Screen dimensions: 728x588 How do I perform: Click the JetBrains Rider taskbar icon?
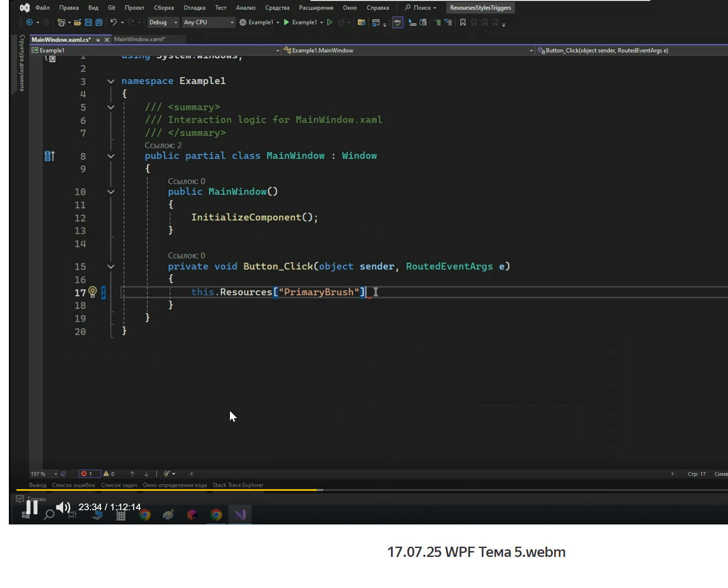point(192,515)
